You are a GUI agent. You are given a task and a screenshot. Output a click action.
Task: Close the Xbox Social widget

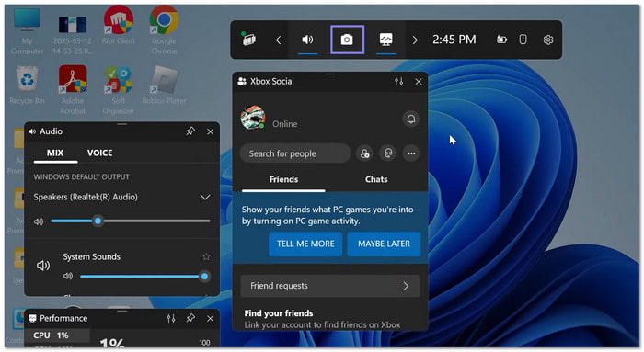coord(419,82)
